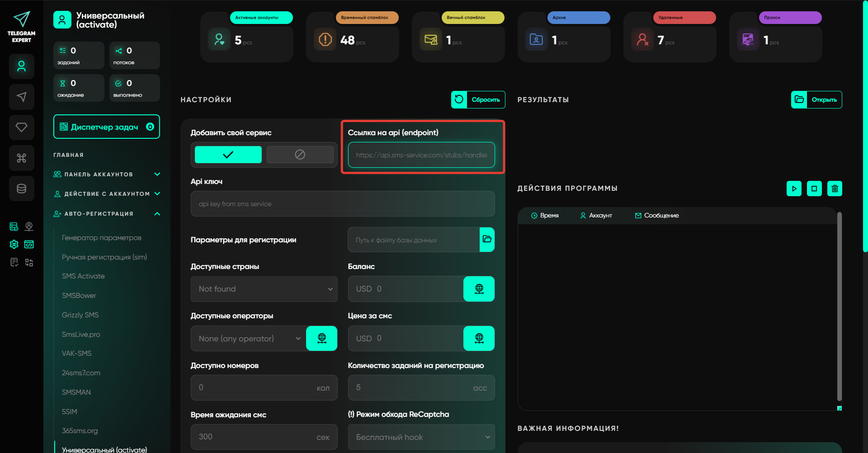Open the ReCaptcha bypass mode dropdown
This screenshot has height=453, width=868.
click(x=421, y=437)
